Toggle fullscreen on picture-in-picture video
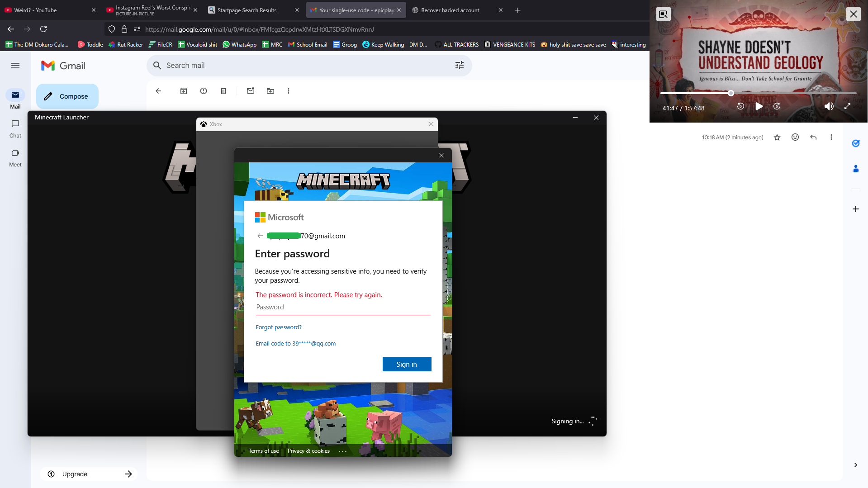 click(848, 106)
